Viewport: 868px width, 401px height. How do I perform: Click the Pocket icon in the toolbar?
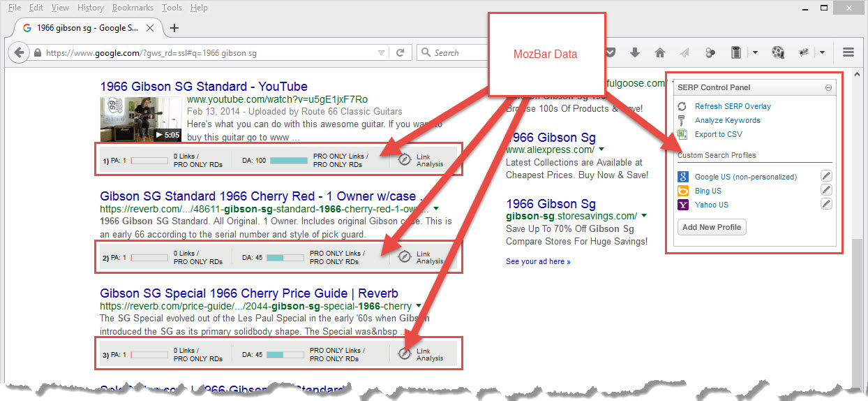(x=611, y=52)
